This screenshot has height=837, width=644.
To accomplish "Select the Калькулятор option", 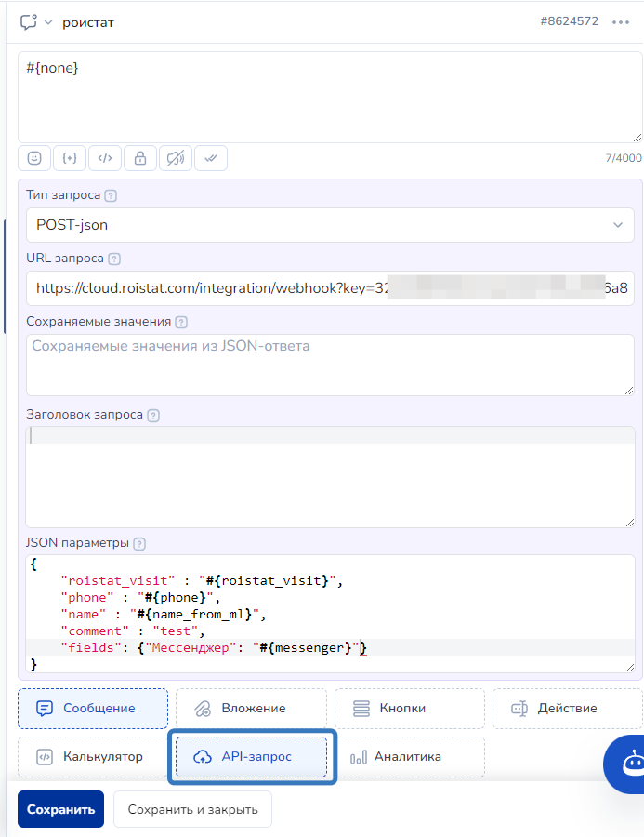I will [93, 757].
